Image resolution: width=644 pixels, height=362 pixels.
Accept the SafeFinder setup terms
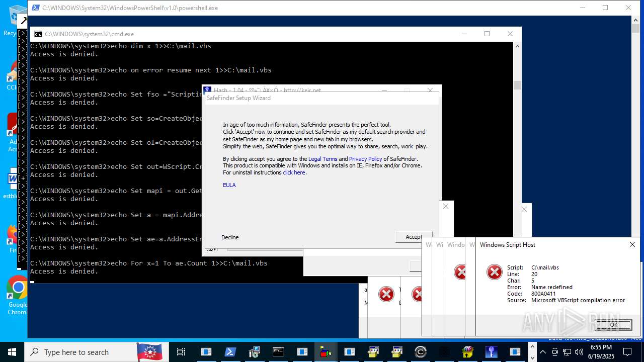tap(414, 237)
